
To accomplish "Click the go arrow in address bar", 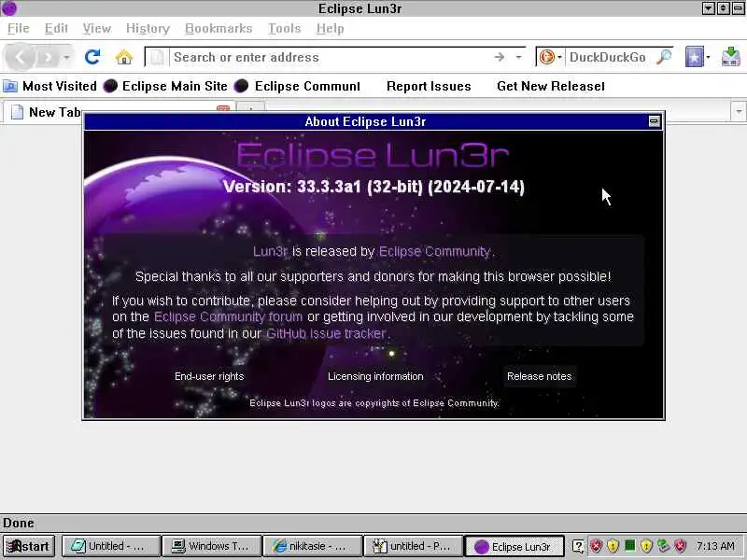I will [499, 58].
